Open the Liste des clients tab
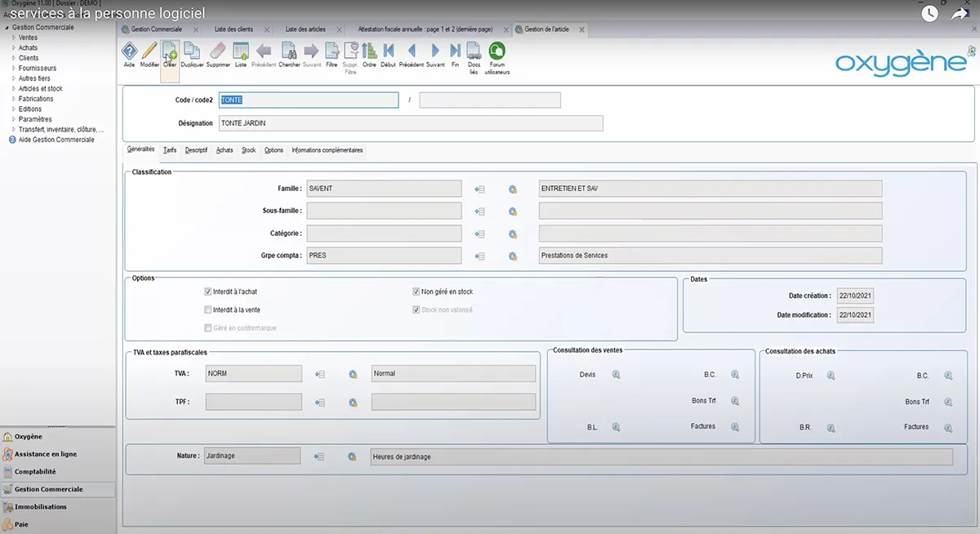This screenshot has height=534, width=980. click(x=232, y=29)
